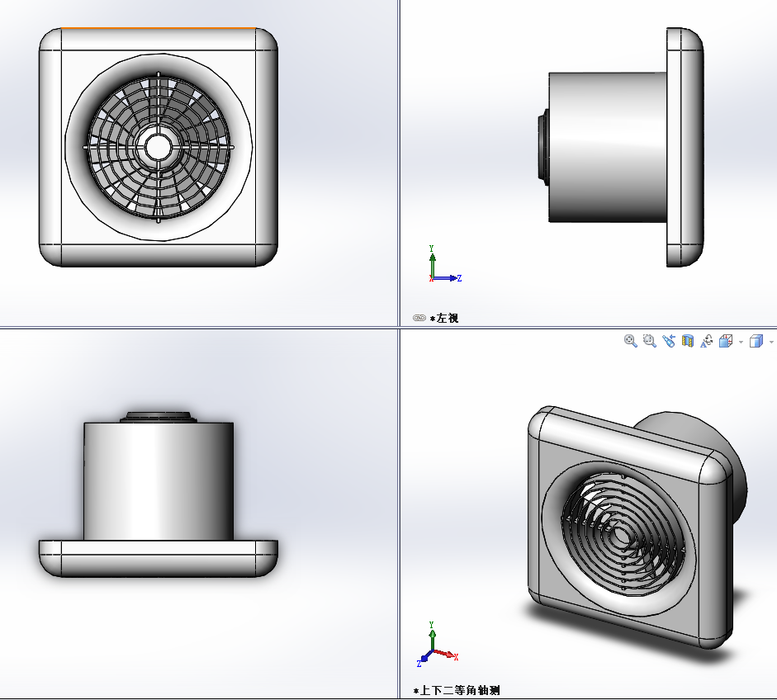Return to the Previous View
The width and height of the screenshot is (777, 700).
tap(669, 341)
